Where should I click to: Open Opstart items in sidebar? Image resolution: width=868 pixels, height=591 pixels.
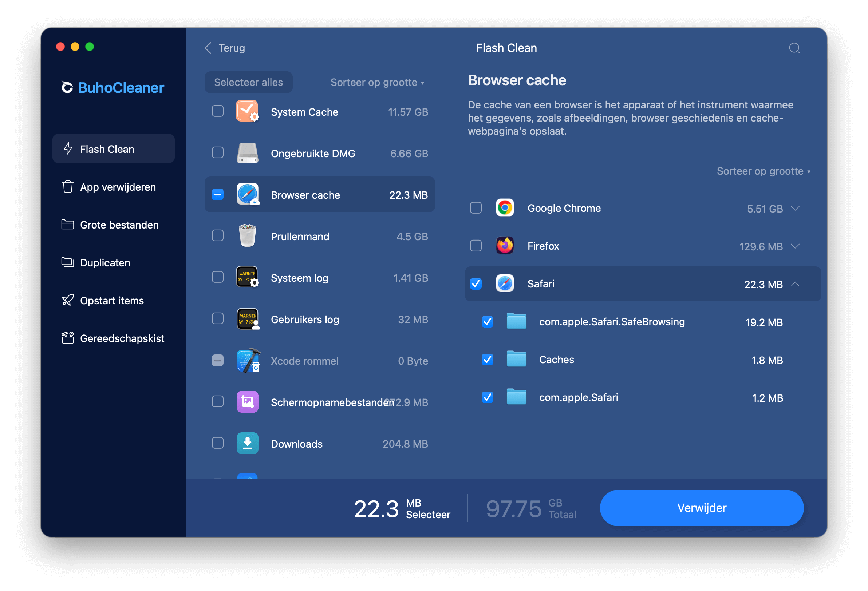tap(114, 300)
